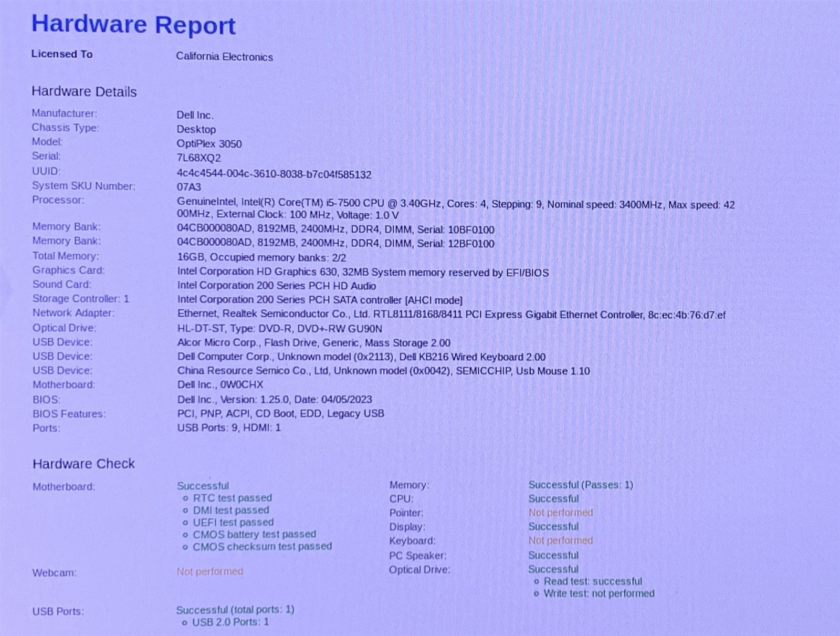840x636 pixels.
Task: Click the Licensed To label
Action: coord(62,54)
